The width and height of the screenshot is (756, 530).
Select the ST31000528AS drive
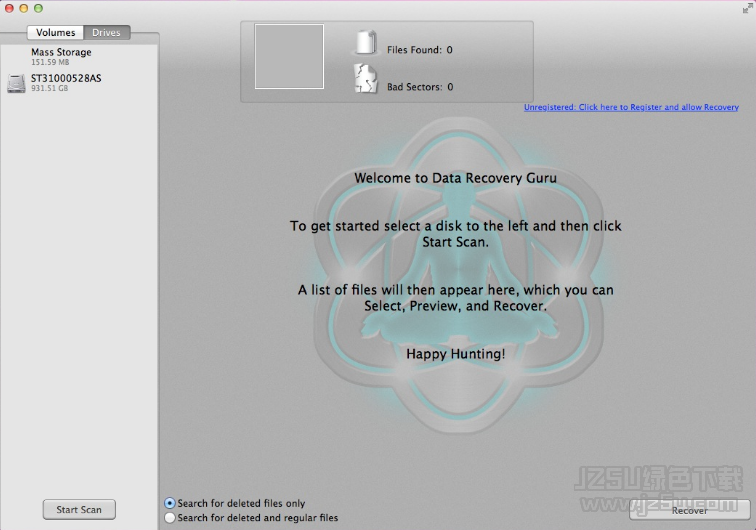[79, 82]
